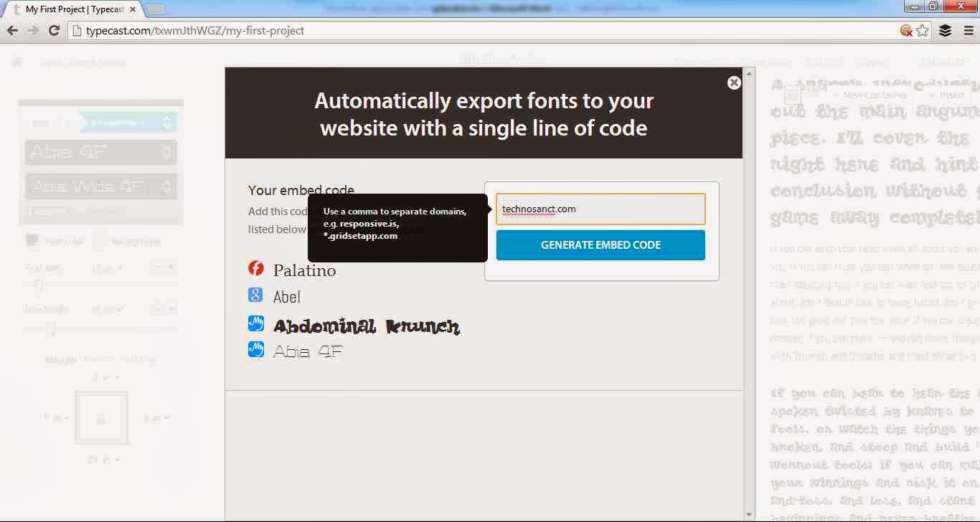Select the Abia 4F font entry in list
Viewport: 980px width, 522px height.
tap(308, 351)
